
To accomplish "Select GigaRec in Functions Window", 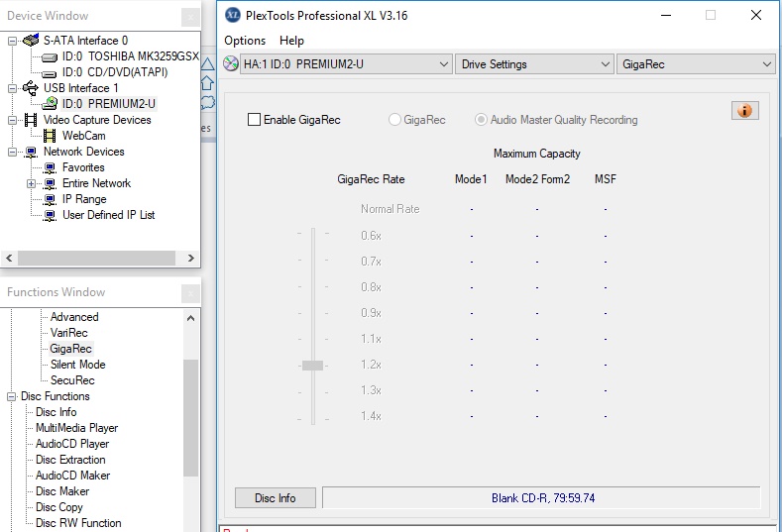I will click(x=70, y=349).
